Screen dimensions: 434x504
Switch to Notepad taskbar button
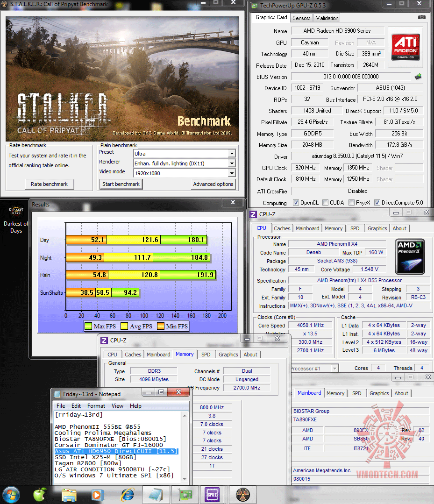pyautogui.click(x=156, y=495)
